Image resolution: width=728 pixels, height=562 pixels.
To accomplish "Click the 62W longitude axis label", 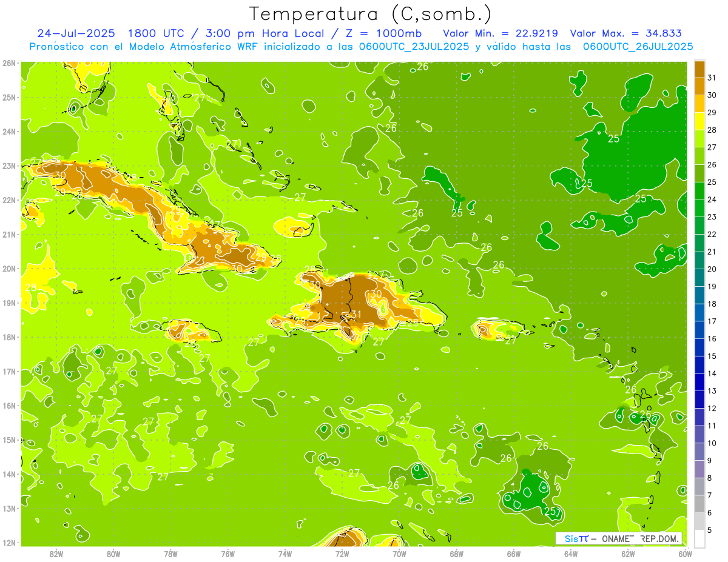I will pyautogui.click(x=628, y=553).
